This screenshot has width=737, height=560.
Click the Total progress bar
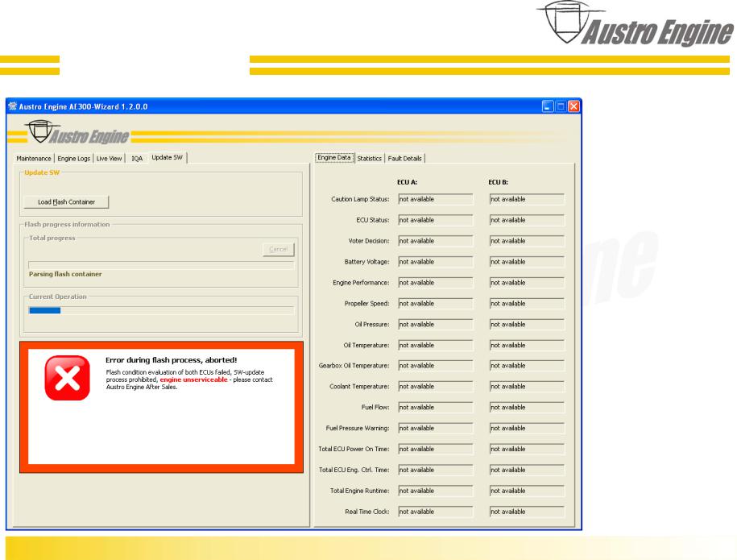pyautogui.click(x=161, y=265)
